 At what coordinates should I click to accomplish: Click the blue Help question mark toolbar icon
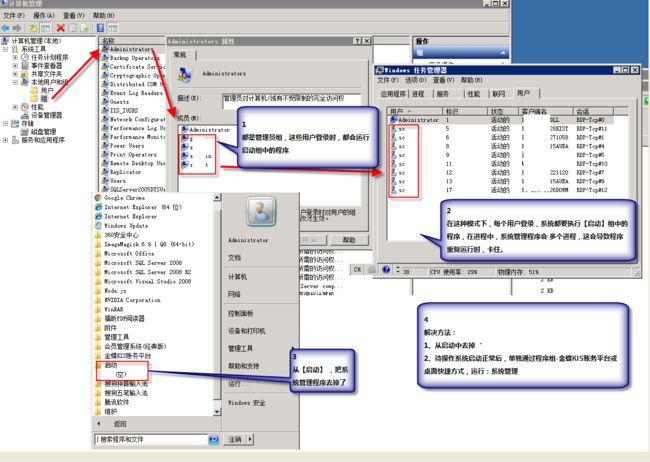(x=100, y=28)
